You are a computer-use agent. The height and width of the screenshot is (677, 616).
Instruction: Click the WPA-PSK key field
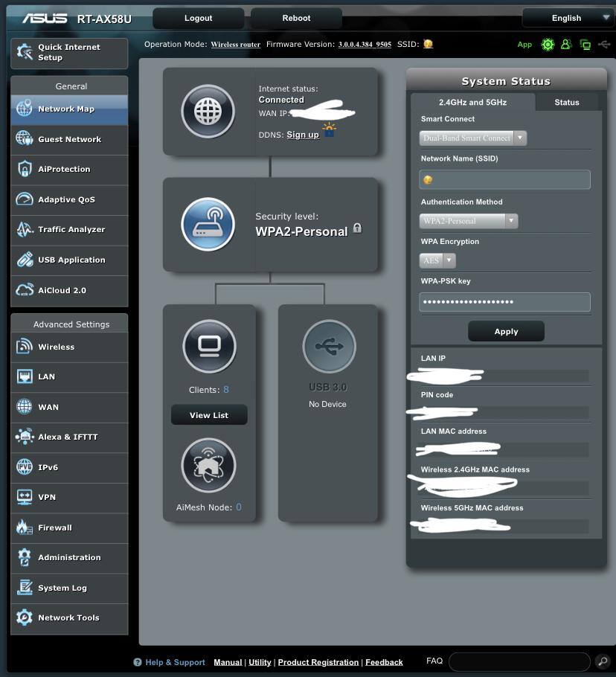pos(504,302)
